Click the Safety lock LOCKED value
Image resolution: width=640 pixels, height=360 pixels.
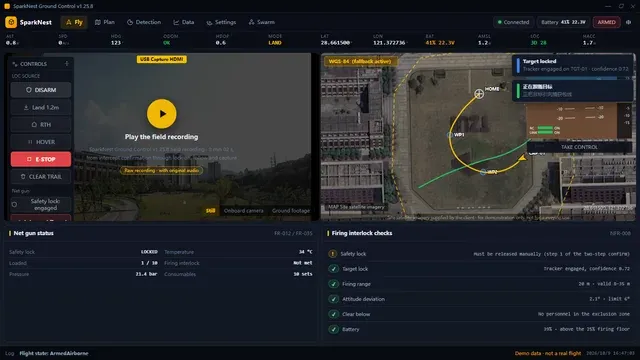click(149, 252)
